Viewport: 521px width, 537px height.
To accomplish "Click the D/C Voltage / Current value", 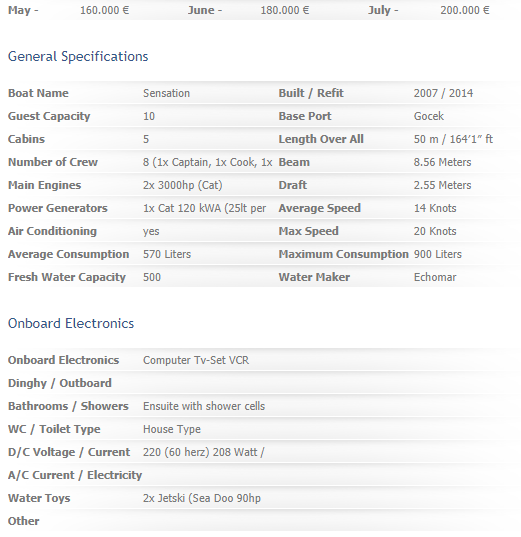I will pyautogui.click(x=204, y=452).
